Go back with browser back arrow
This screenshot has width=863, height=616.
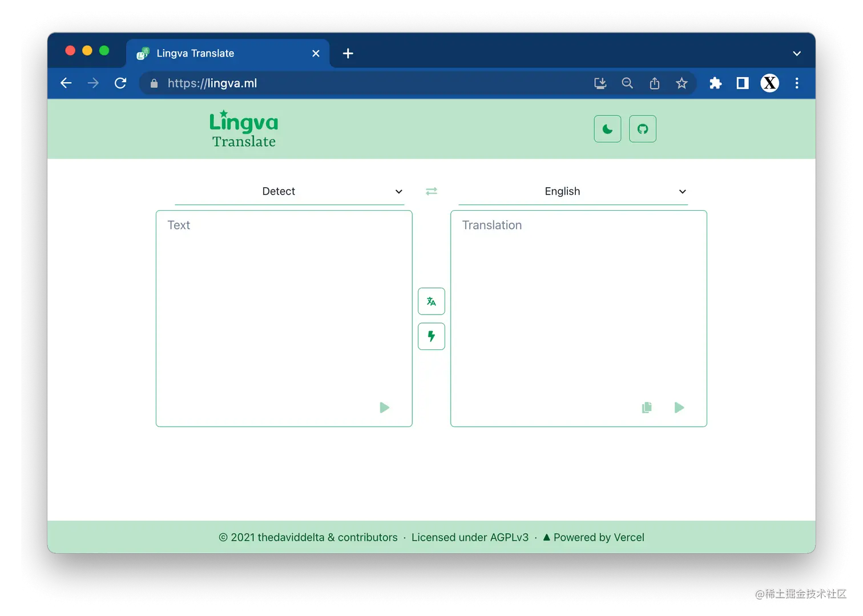coord(66,83)
